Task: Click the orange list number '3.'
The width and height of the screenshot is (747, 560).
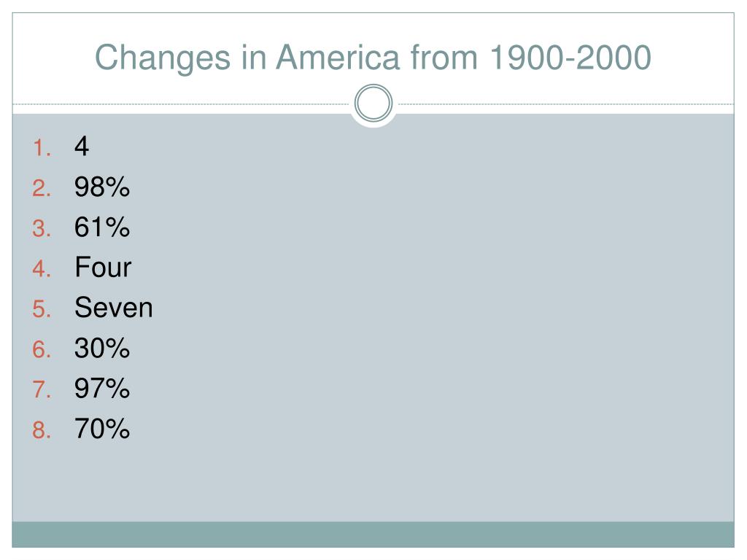Action: (42, 228)
